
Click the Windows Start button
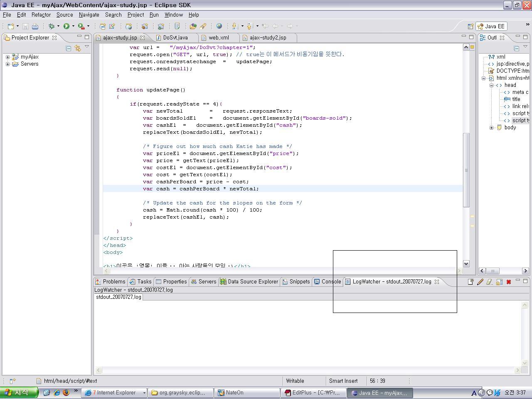[x=19, y=392]
